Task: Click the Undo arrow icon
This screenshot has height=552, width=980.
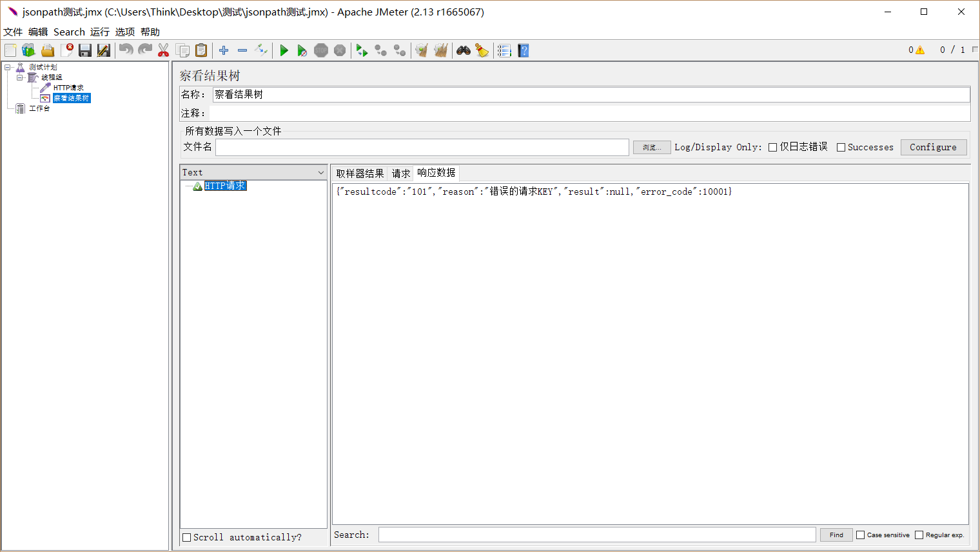Action: 126,50
